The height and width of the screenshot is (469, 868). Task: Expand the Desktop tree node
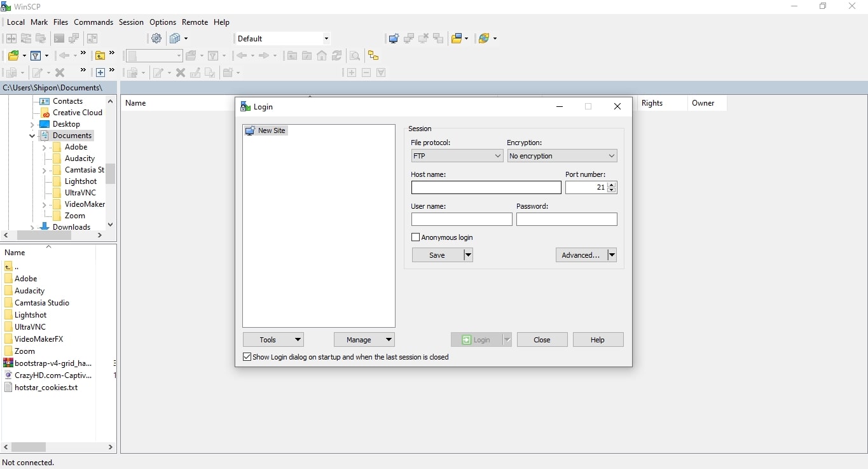point(32,124)
